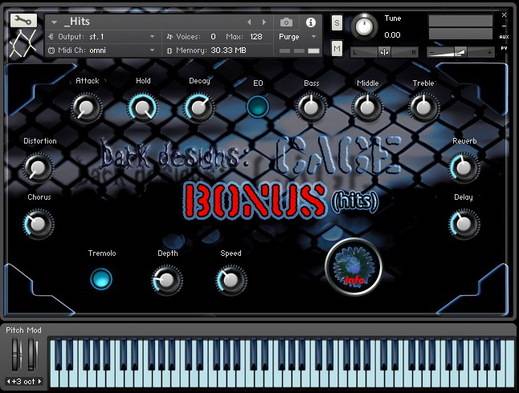This screenshot has width=519, height=393.
Task: Click the right mod wheel
Action: coord(32,354)
